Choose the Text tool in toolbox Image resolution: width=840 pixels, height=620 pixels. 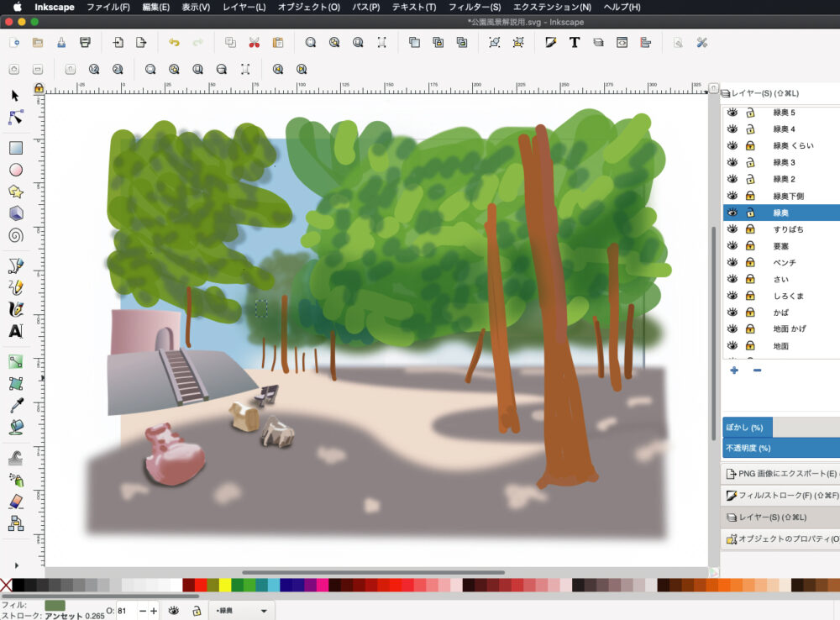(x=15, y=331)
